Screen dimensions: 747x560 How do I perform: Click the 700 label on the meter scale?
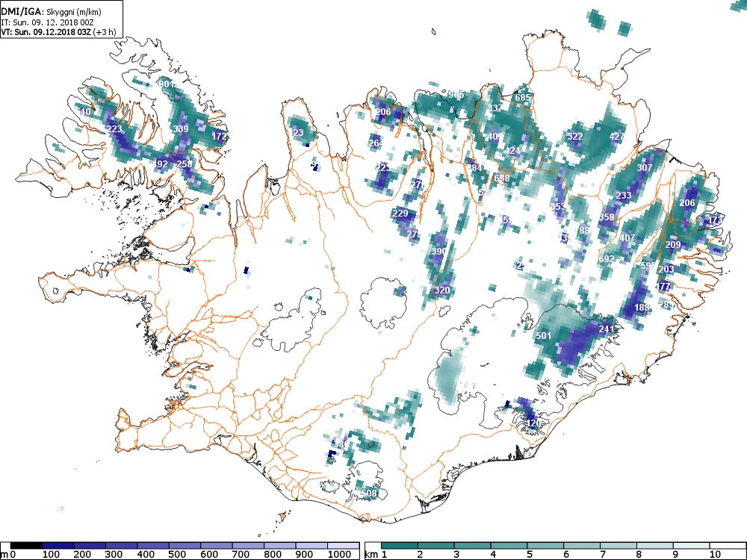tap(241, 554)
